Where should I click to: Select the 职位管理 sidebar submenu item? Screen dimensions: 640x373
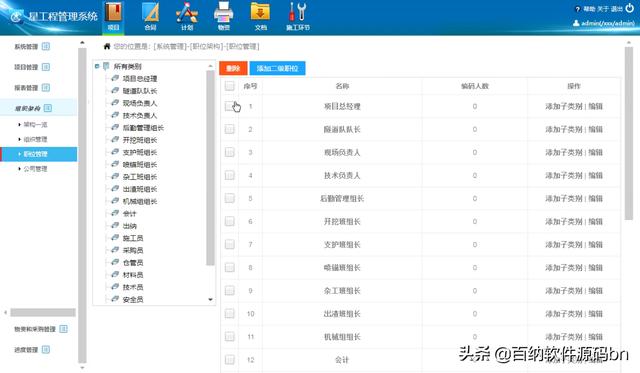pos(38,154)
